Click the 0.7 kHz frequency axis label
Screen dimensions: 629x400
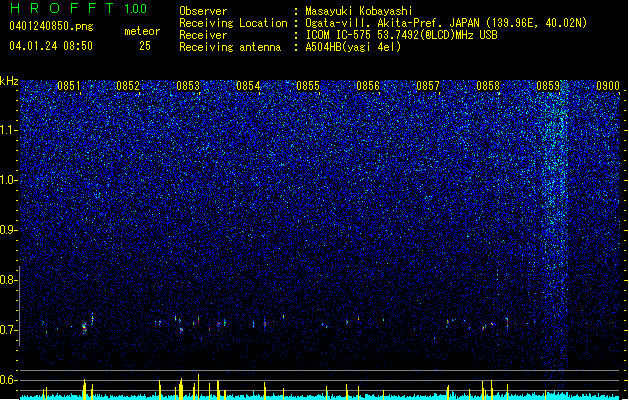coord(8,330)
